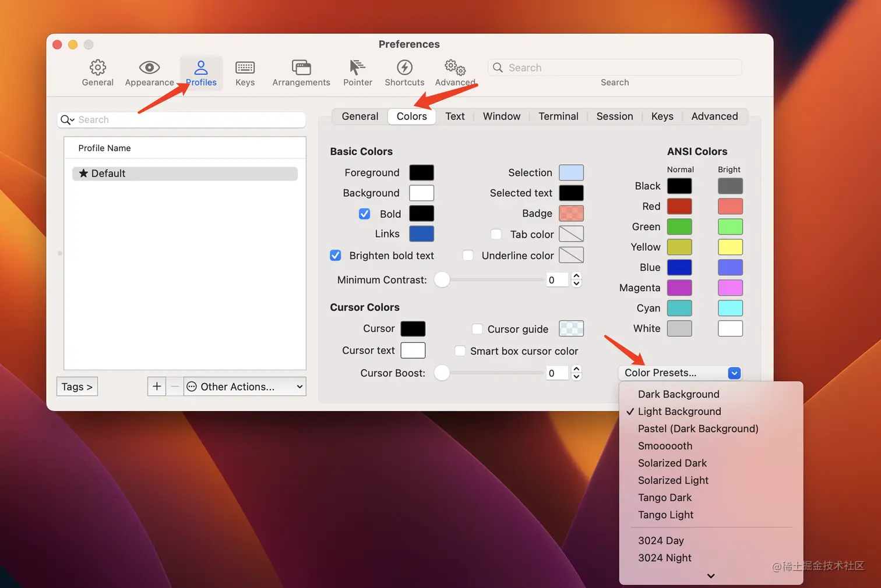Remove profile with minus button
This screenshot has height=588, width=881.
175,387
